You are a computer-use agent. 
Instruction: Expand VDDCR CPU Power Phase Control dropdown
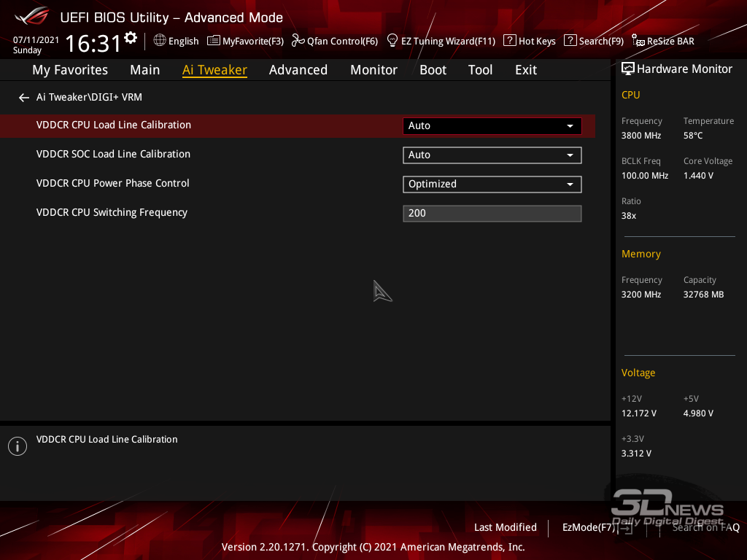coord(492,184)
